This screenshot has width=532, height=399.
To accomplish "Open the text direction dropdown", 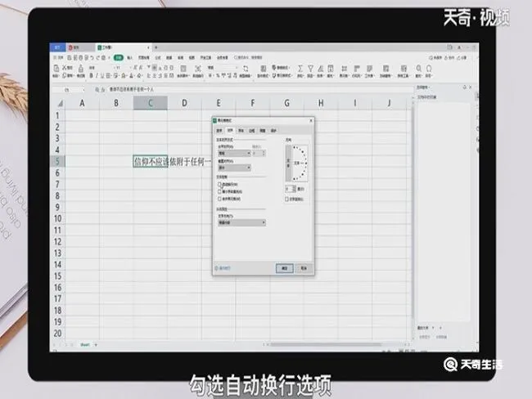I will [x=241, y=222].
